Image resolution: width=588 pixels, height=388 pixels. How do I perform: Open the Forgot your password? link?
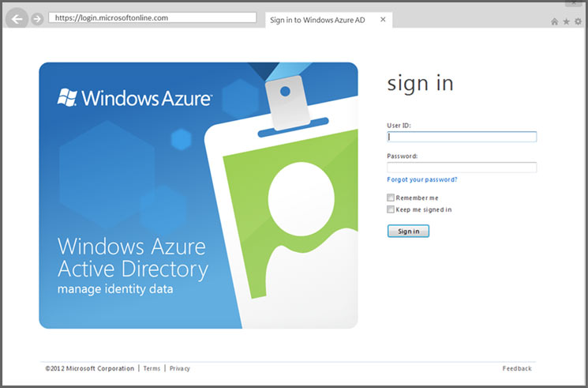pyautogui.click(x=422, y=179)
